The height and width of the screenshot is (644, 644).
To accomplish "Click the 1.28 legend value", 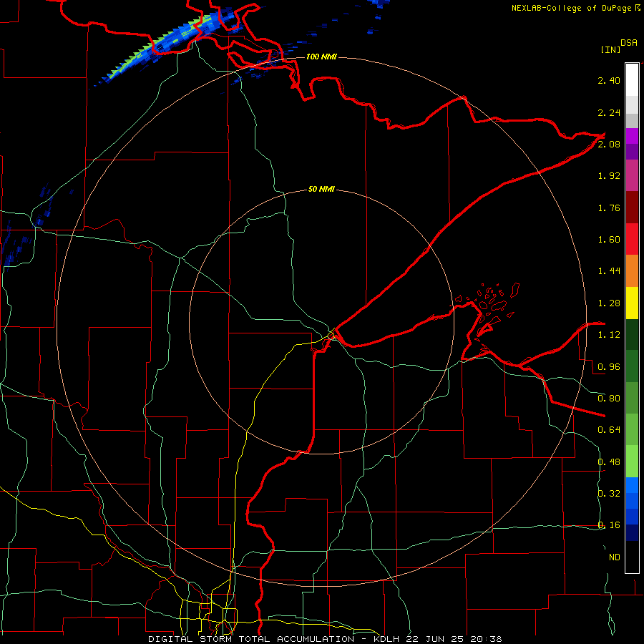I will coord(609,303).
